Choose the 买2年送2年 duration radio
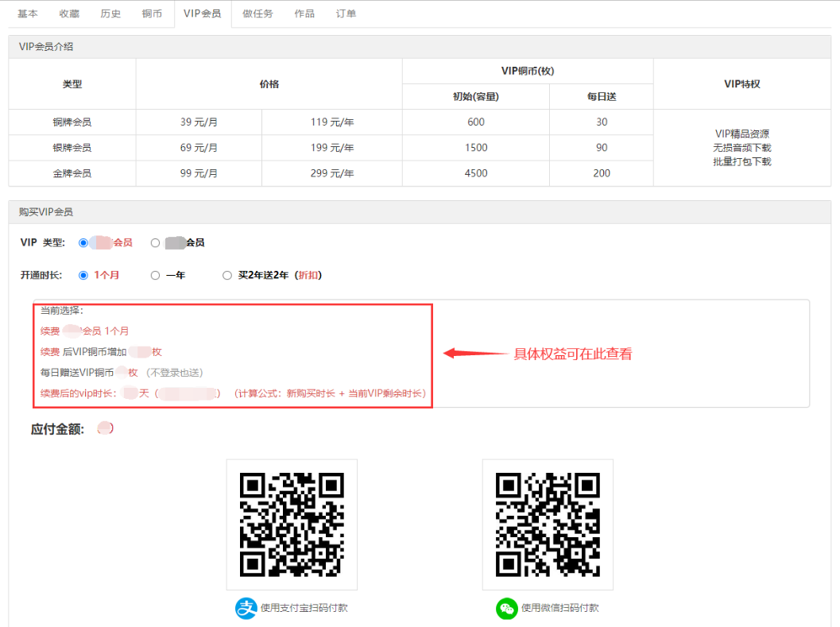This screenshot has width=840, height=627. pos(227,276)
